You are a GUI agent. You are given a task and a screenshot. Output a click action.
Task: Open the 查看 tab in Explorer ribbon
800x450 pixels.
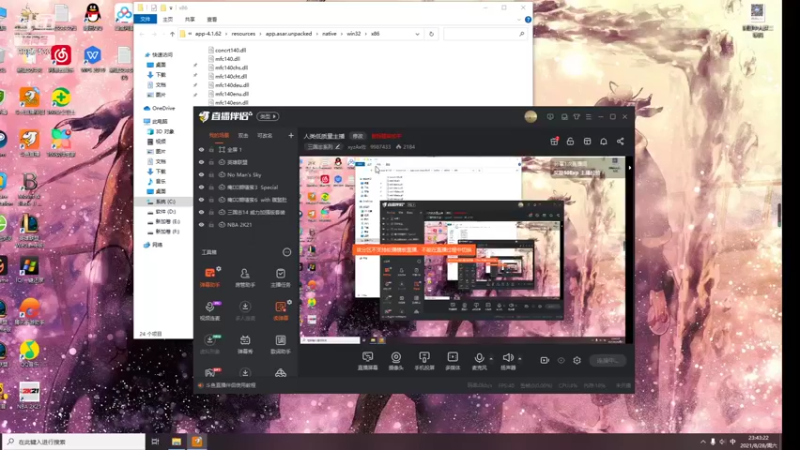tap(212, 19)
